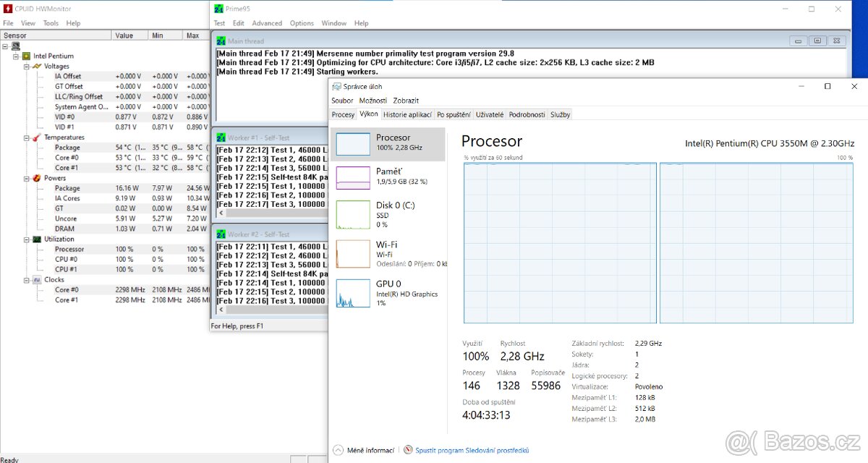Click the Clocks waveform icon
The width and height of the screenshot is (868, 463).
[x=36, y=279]
